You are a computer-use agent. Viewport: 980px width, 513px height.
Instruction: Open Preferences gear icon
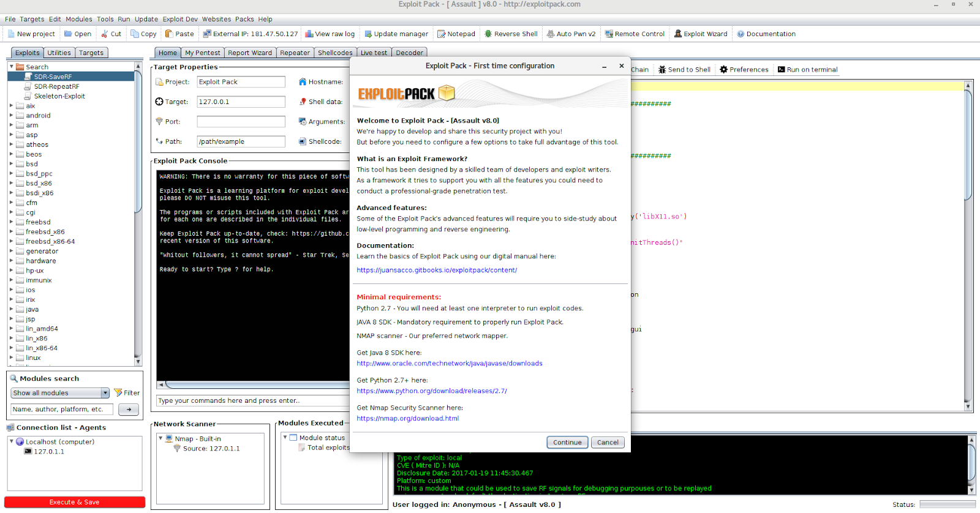pos(724,69)
